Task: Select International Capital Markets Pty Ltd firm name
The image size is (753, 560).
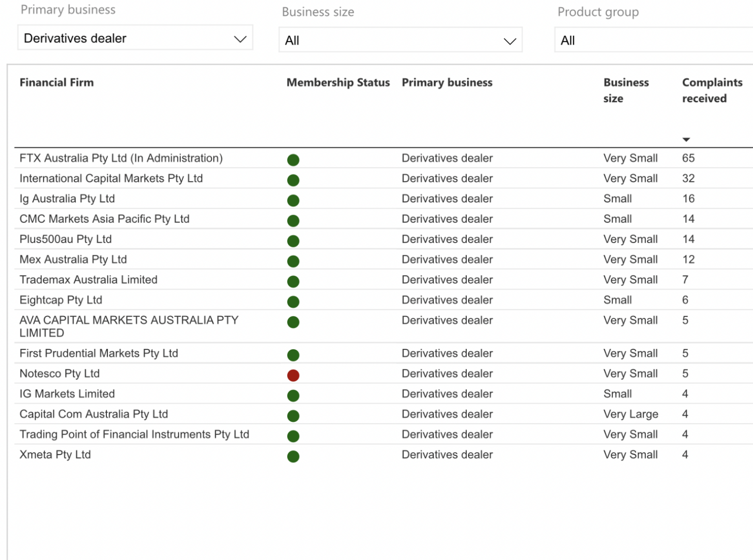Action: click(111, 178)
